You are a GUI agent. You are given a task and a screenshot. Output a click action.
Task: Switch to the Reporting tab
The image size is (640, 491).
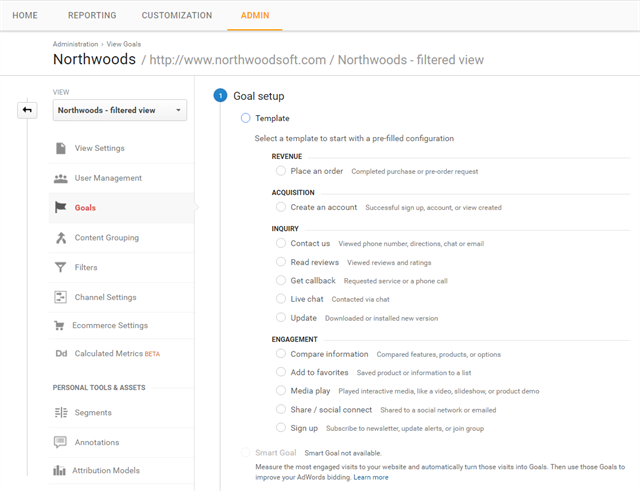(92, 16)
